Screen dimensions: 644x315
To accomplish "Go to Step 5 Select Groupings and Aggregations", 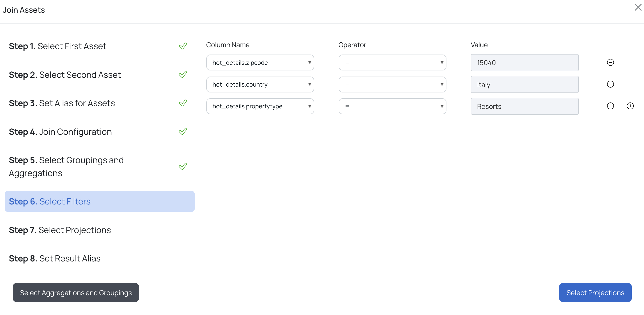I will 66,167.
